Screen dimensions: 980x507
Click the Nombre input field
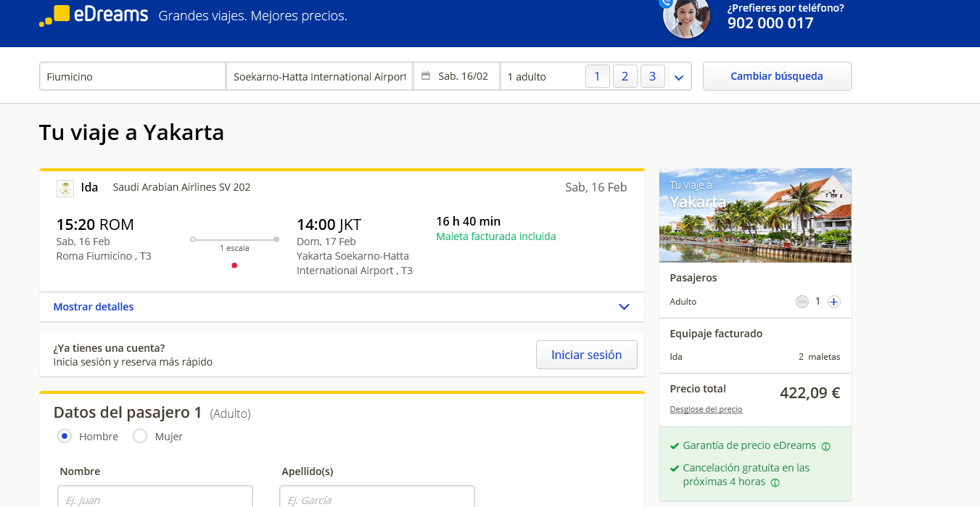pyautogui.click(x=155, y=497)
